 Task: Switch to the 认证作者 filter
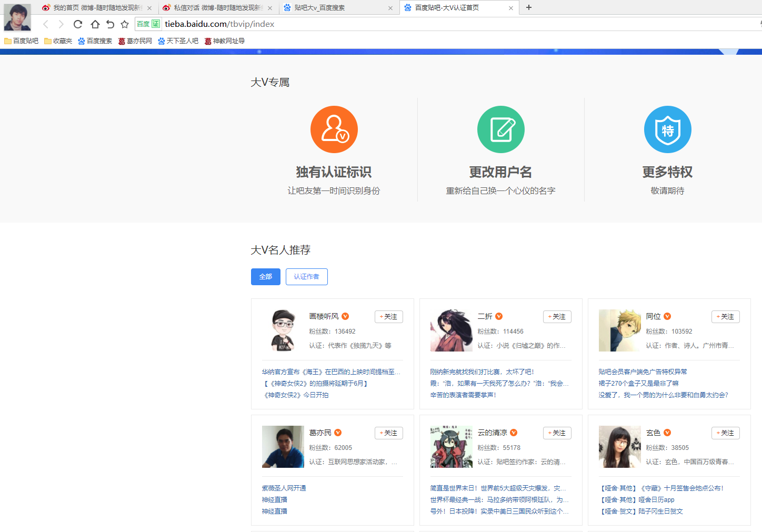tap(306, 277)
